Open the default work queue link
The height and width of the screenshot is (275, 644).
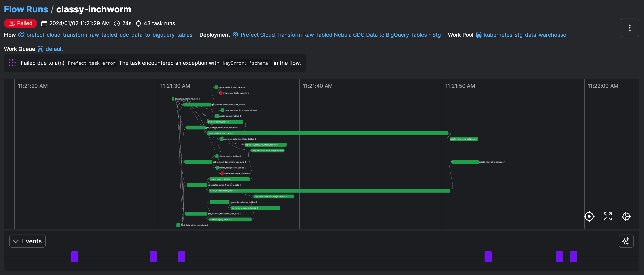tap(54, 49)
